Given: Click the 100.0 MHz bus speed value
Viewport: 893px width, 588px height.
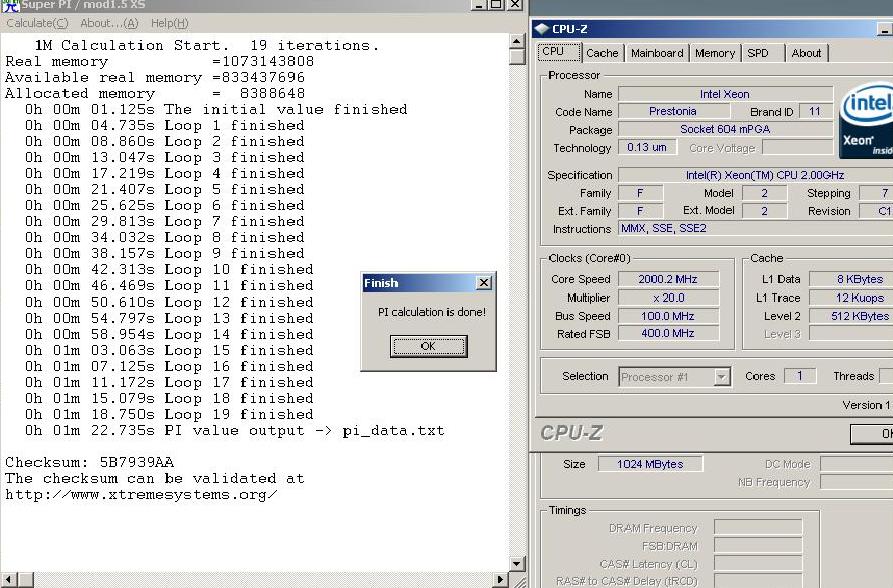Looking at the screenshot, I should [x=668, y=316].
